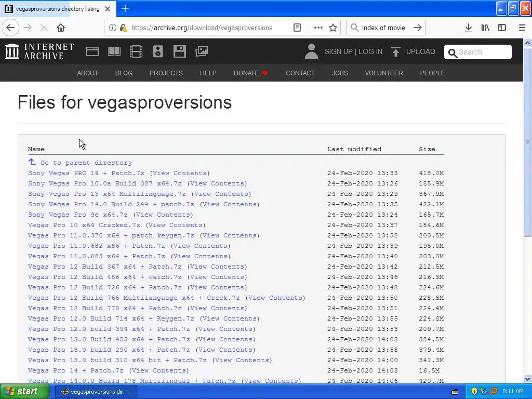This screenshot has height=399, width=532.
Task: Open the HELP menu item
Action: [208, 73]
